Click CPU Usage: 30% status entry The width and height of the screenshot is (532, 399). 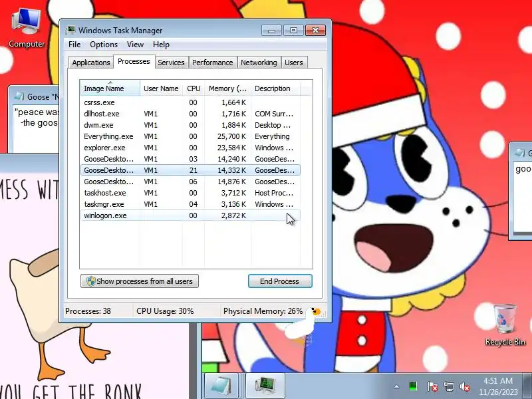coord(165,311)
